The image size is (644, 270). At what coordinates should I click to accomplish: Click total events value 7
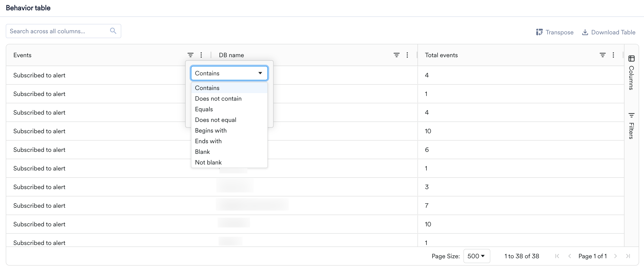click(x=427, y=206)
